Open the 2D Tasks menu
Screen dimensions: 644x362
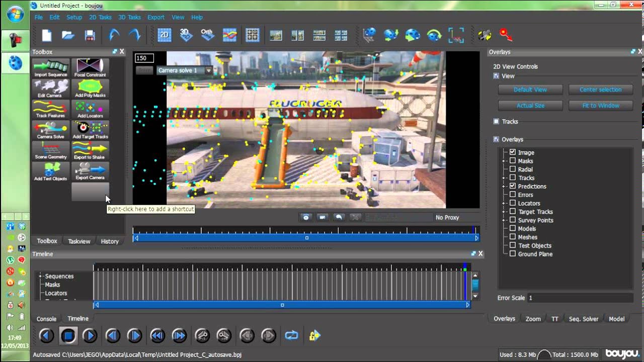tap(100, 17)
